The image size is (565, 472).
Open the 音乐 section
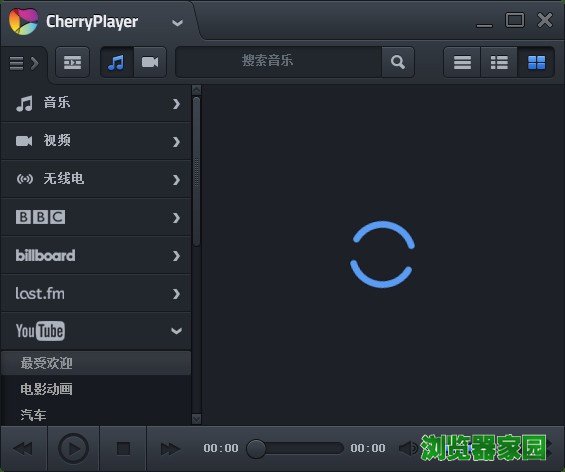[x=96, y=103]
